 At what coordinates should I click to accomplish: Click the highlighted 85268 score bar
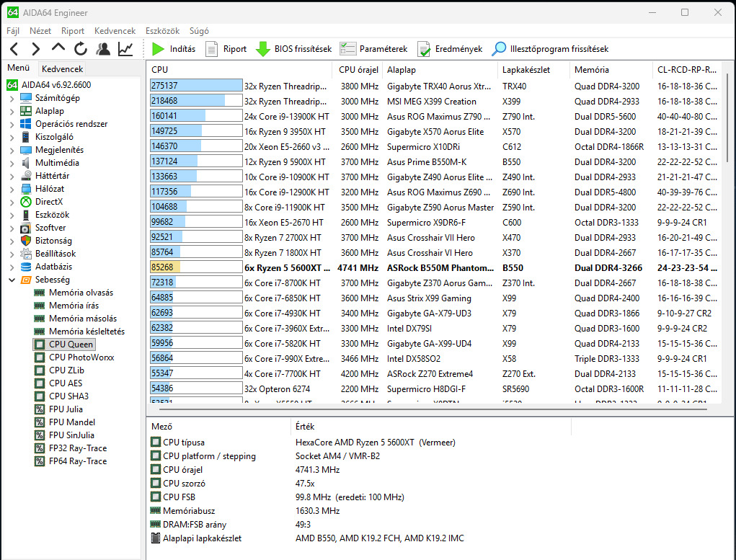196,267
